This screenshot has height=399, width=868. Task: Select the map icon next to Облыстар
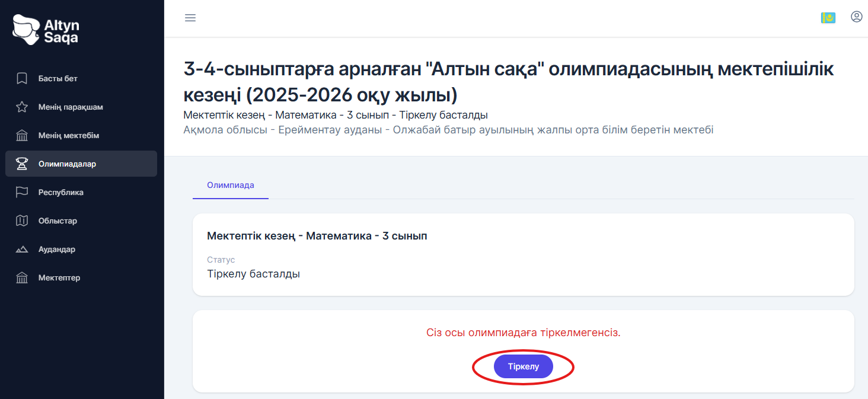[21, 221]
